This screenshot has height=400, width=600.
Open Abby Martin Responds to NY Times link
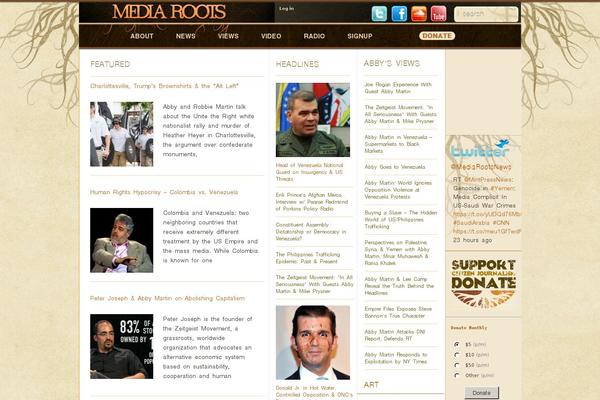point(396,358)
